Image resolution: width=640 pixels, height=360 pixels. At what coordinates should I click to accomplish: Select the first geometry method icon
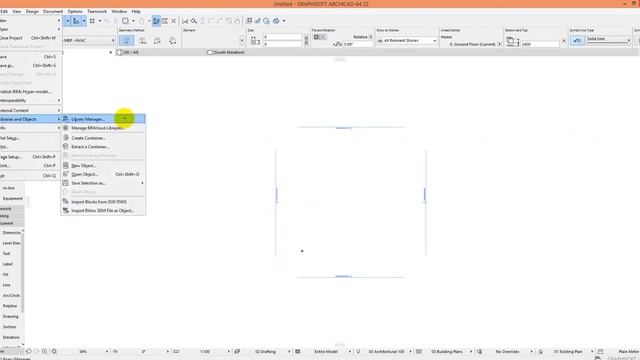127,40
